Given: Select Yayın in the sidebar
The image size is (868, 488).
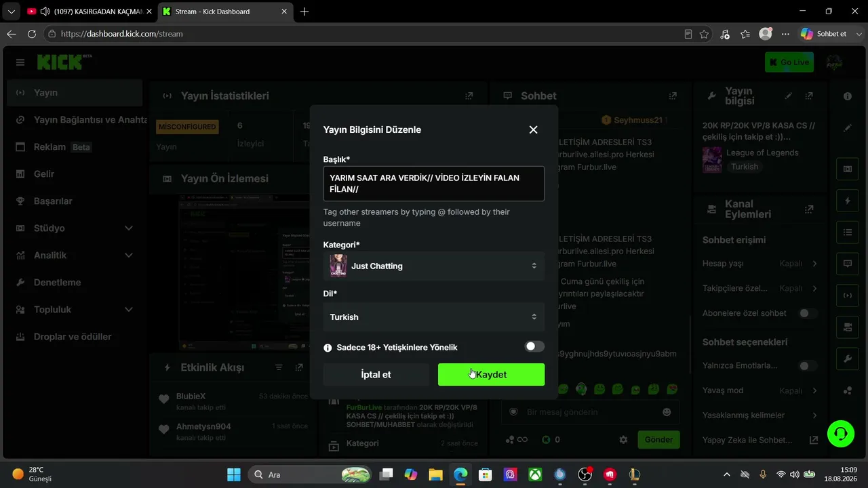Looking at the screenshot, I should tap(75, 92).
